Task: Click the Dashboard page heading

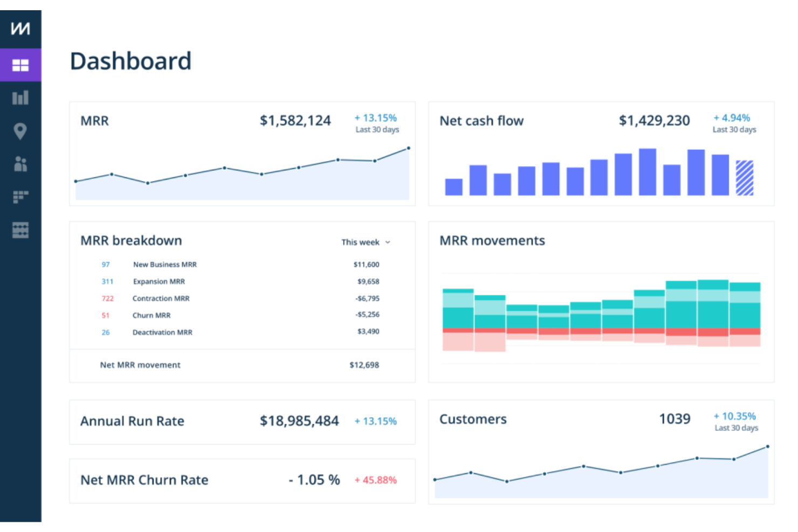Action: 130,61
